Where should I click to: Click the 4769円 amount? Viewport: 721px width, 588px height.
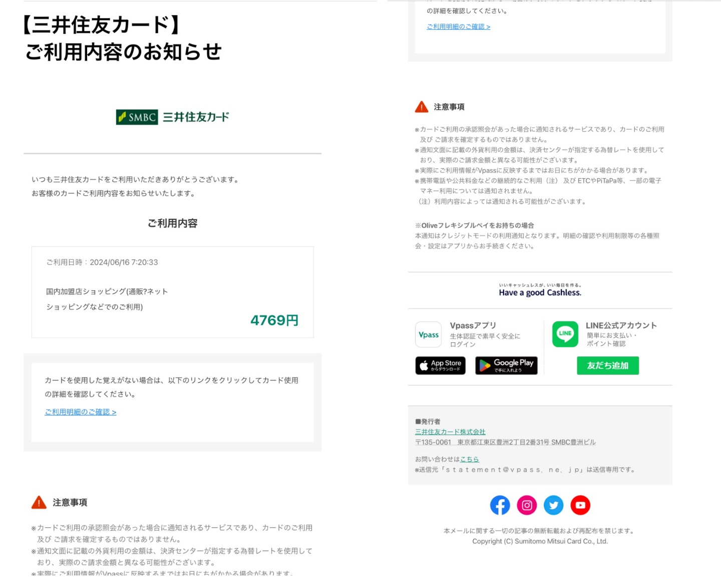[274, 320]
